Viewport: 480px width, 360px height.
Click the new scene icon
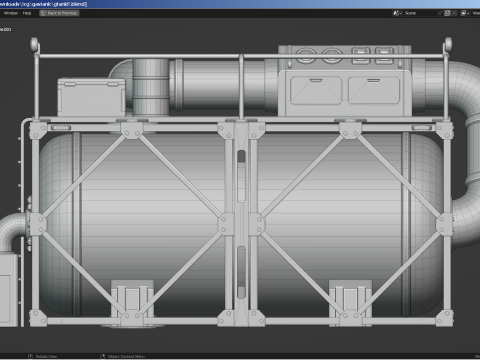[447, 13]
